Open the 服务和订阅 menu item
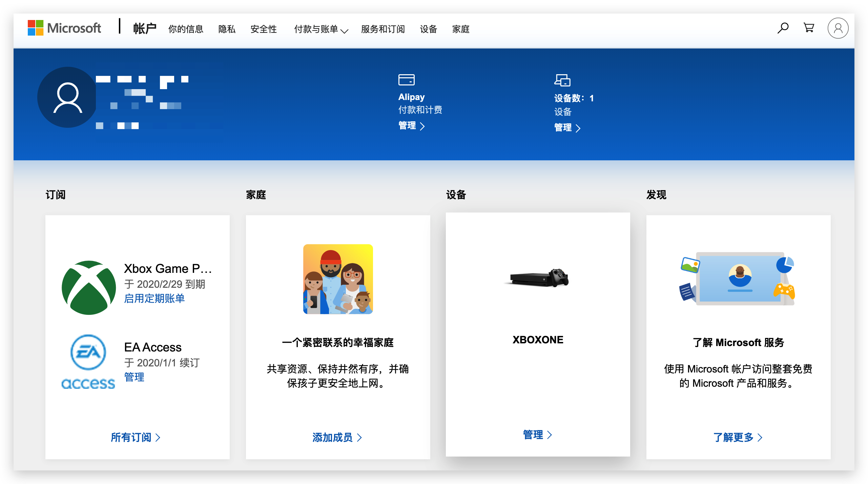Screen dimensions: 868x484 pos(383,29)
